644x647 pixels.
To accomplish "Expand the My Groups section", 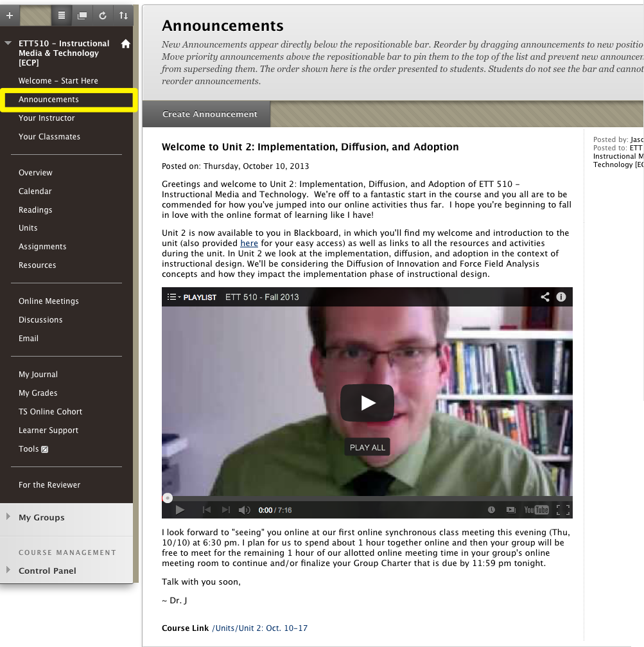I will pyautogui.click(x=8, y=516).
